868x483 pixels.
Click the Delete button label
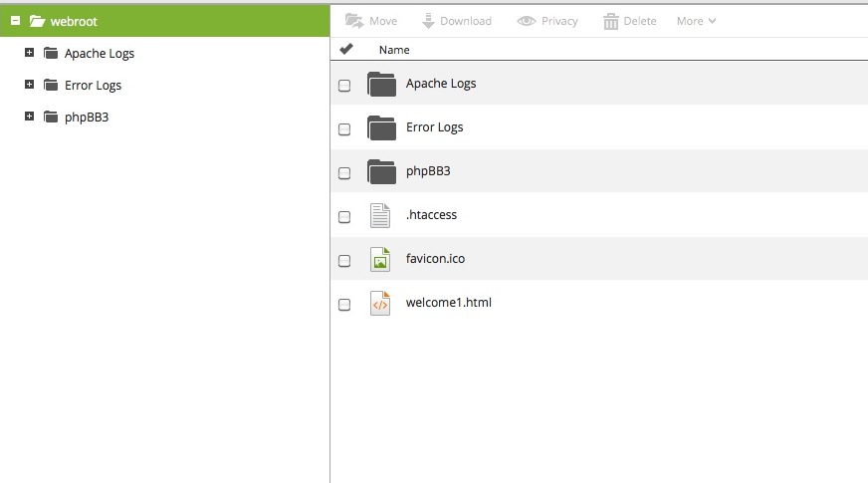coord(640,21)
